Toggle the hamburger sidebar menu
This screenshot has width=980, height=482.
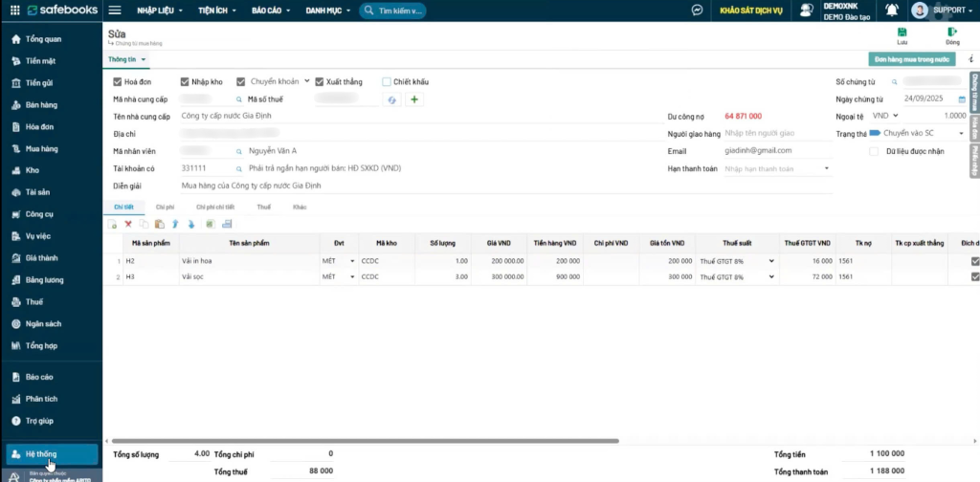click(x=115, y=11)
